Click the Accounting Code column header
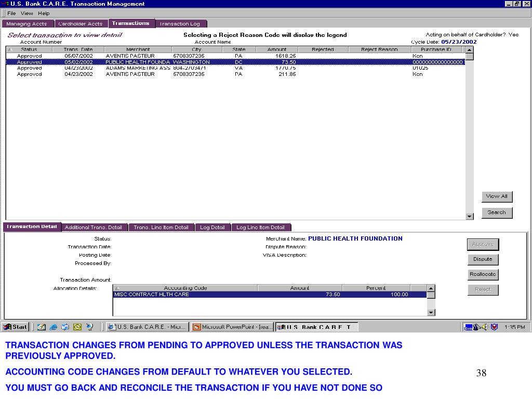 point(185,288)
